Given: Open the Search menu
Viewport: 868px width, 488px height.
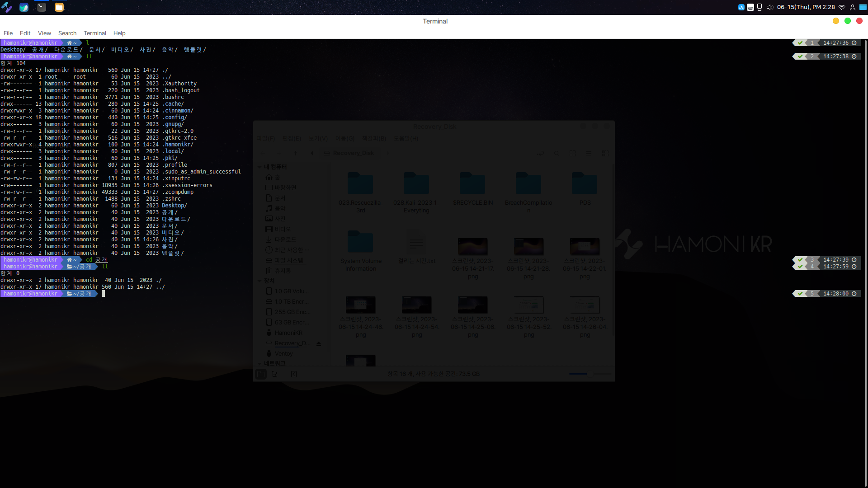Looking at the screenshot, I should coord(67,33).
